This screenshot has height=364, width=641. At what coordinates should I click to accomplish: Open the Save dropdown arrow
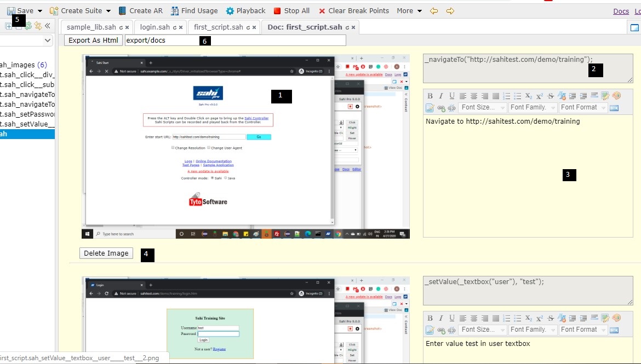pyautogui.click(x=40, y=11)
